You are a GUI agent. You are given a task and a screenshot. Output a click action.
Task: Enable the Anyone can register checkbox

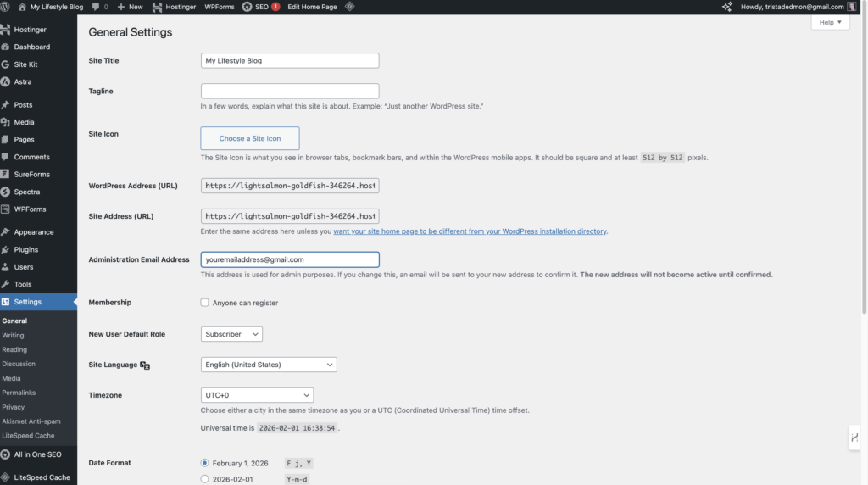pyautogui.click(x=205, y=303)
